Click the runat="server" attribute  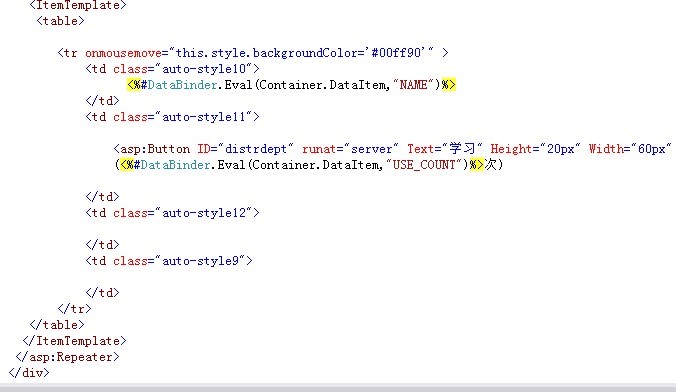coord(350,149)
